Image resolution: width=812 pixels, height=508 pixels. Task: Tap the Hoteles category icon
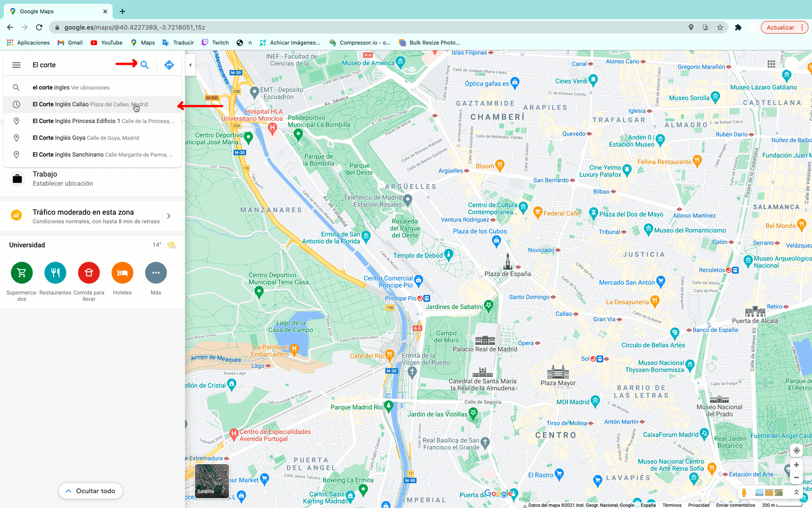click(x=122, y=272)
